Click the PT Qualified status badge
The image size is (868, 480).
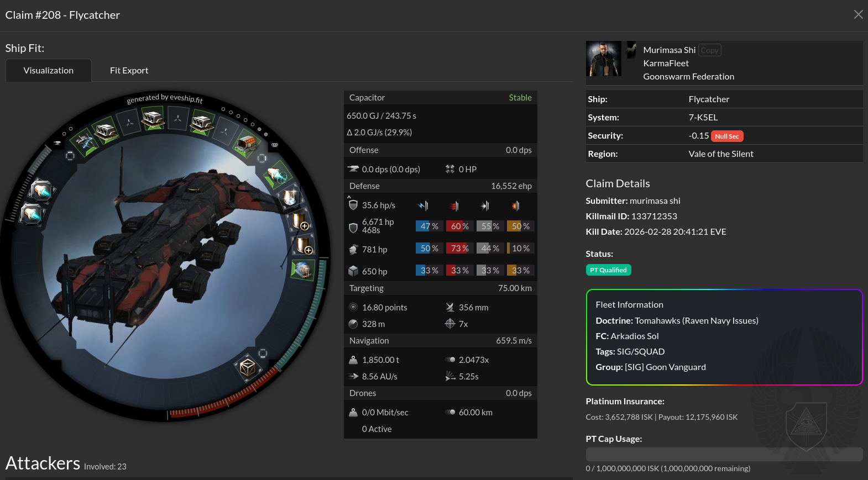[608, 270]
